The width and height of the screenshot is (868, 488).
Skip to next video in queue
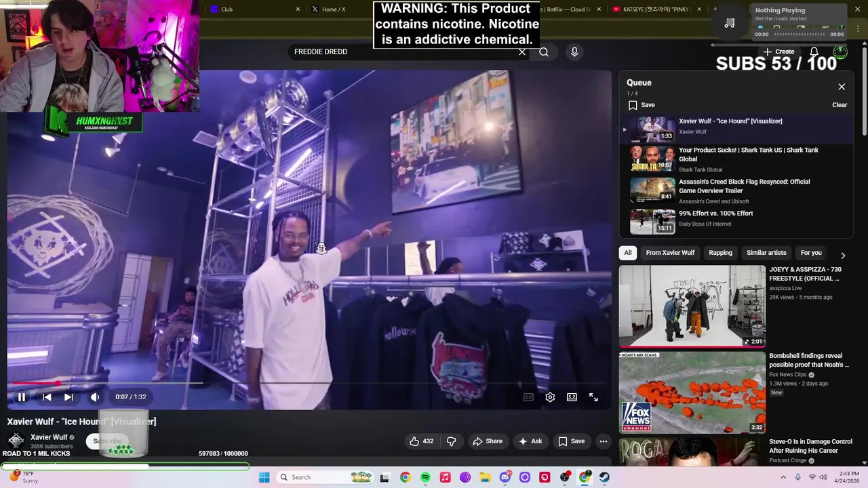[x=68, y=397]
